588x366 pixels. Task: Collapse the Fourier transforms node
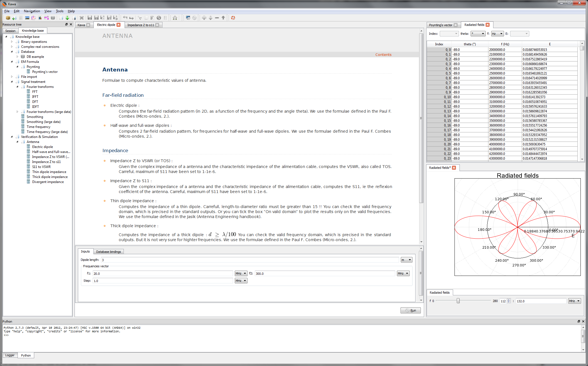tap(17, 86)
